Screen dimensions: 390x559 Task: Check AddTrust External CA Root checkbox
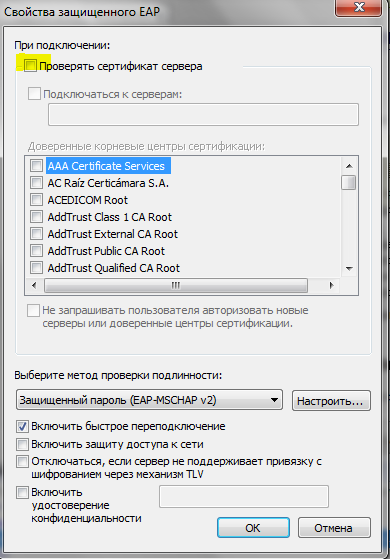(36, 234)
